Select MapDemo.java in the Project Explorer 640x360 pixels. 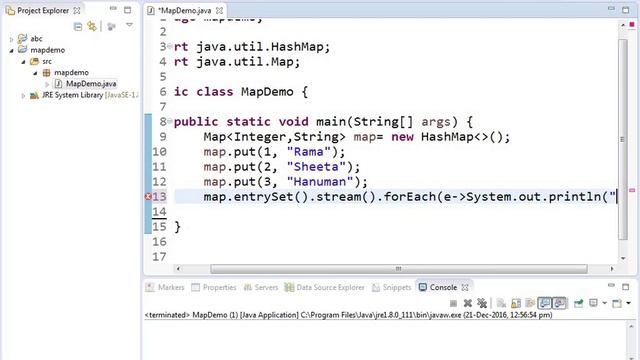91,84
